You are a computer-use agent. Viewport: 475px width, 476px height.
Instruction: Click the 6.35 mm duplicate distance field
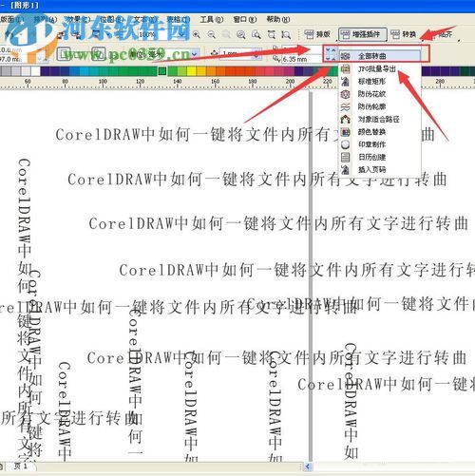(301, 59)
